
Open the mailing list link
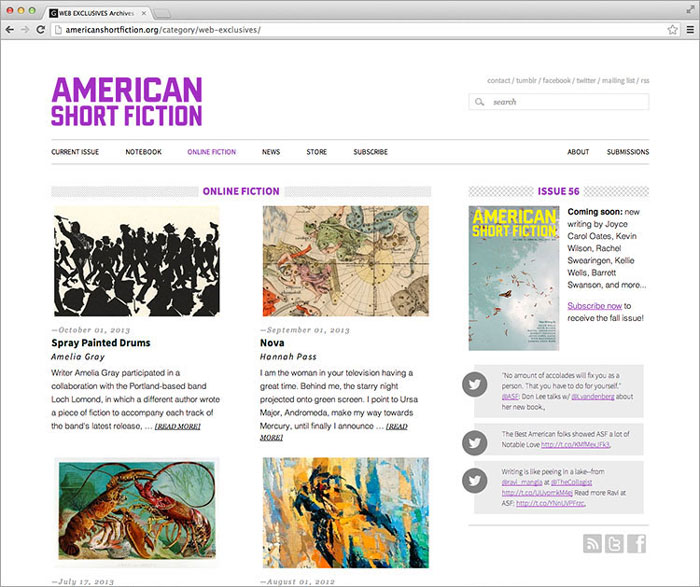[x=618, y=81]
